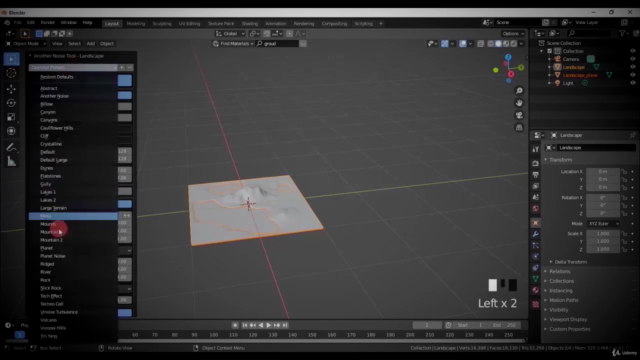Select the Rotate tool
The height and width of the screenshot is (360, 640).
pyautogui.click(x=11, y=103)
